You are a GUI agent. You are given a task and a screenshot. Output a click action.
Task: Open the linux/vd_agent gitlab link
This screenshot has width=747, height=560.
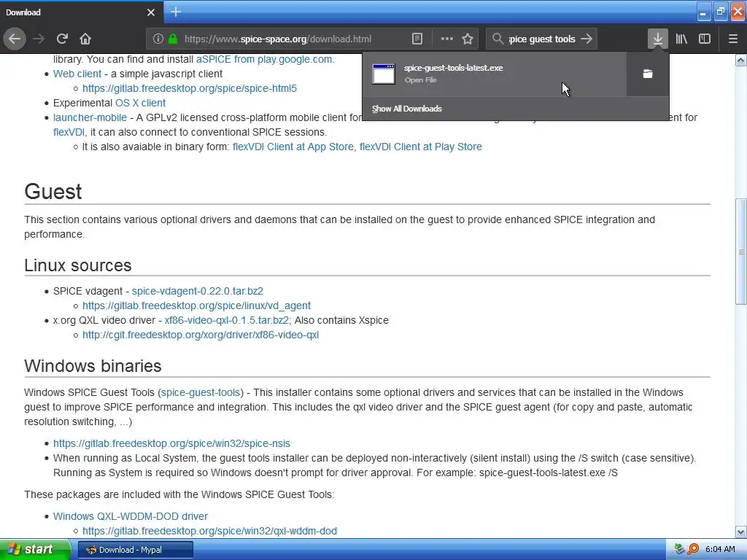tap(196, 306)
